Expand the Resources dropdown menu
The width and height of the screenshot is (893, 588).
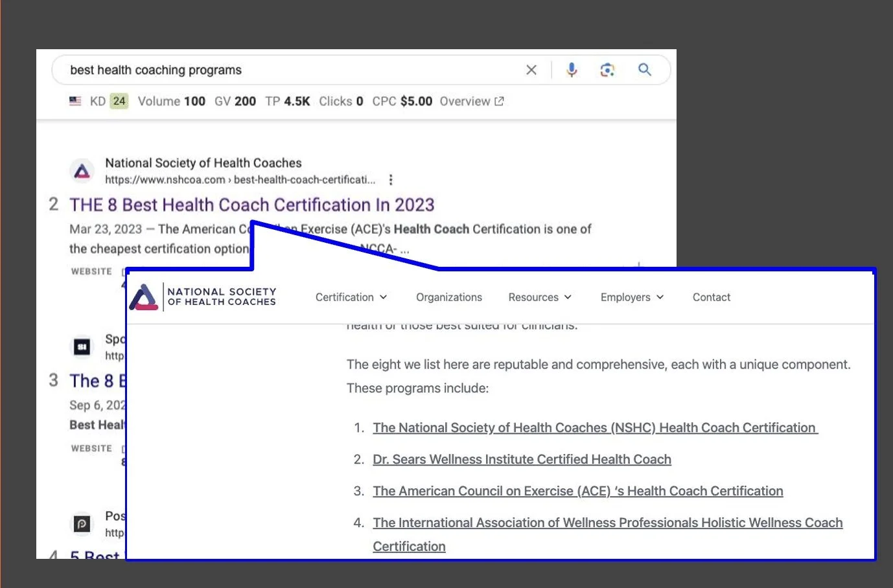[540, 297]
